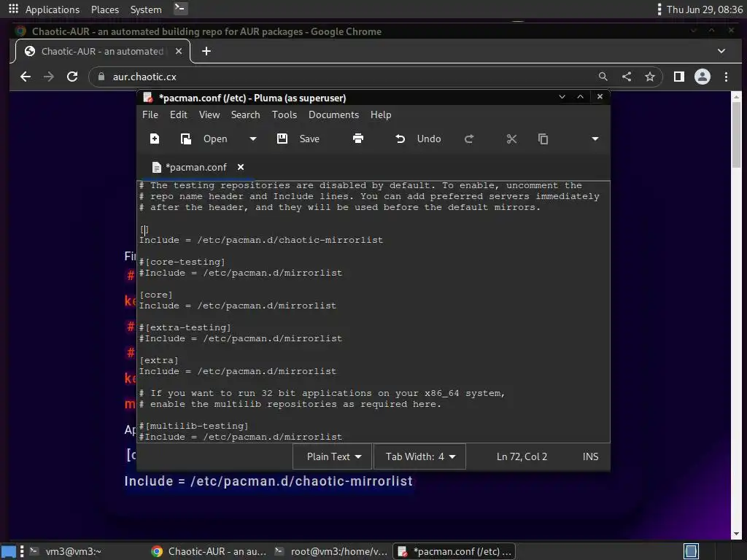747x560 pixels.
Task: Share this page via Chrome share icon
Action: tap(627, 77)
